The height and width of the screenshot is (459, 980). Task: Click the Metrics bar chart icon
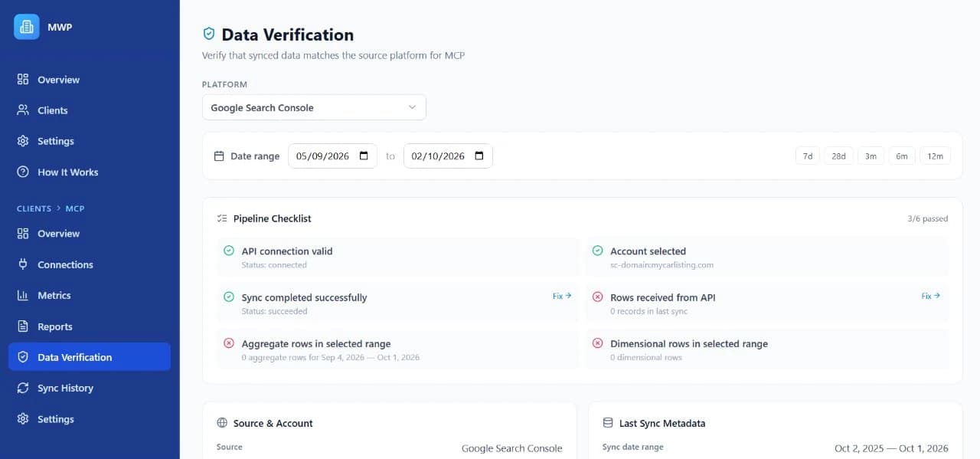[x=23, y=295]
